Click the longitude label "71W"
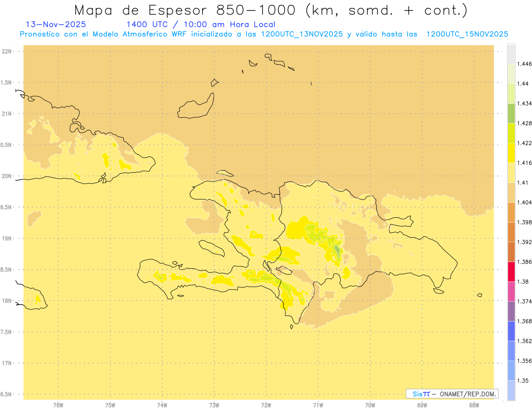This screenshot has height=411, width=532. tap(318, 405)
